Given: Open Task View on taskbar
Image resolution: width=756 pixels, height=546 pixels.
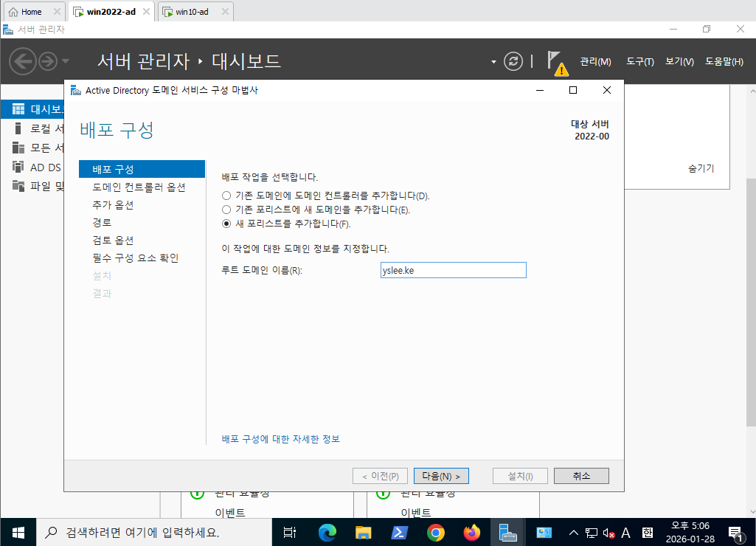Looking at the screenshot, I should [x=290, y=533].
